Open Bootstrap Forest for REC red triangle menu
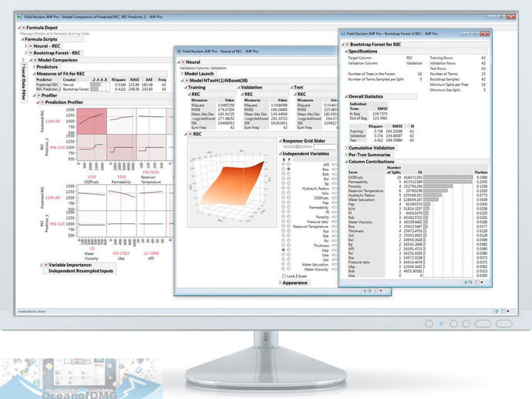 (347, 45)
